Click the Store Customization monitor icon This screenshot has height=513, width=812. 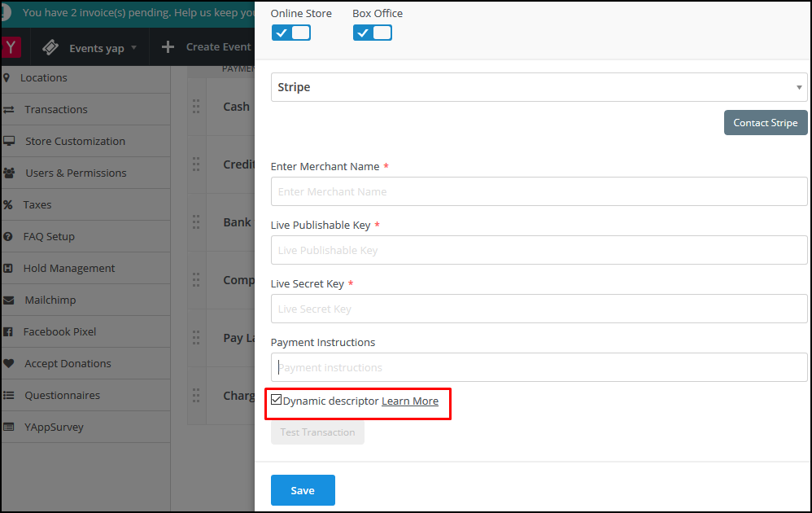pos(8,141)
